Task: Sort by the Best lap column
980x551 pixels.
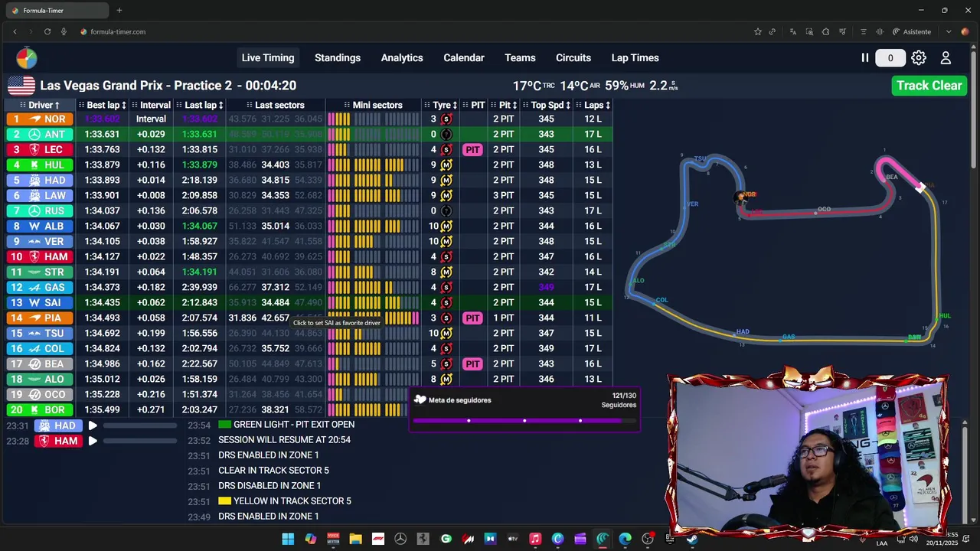Action: pos(102,105)
